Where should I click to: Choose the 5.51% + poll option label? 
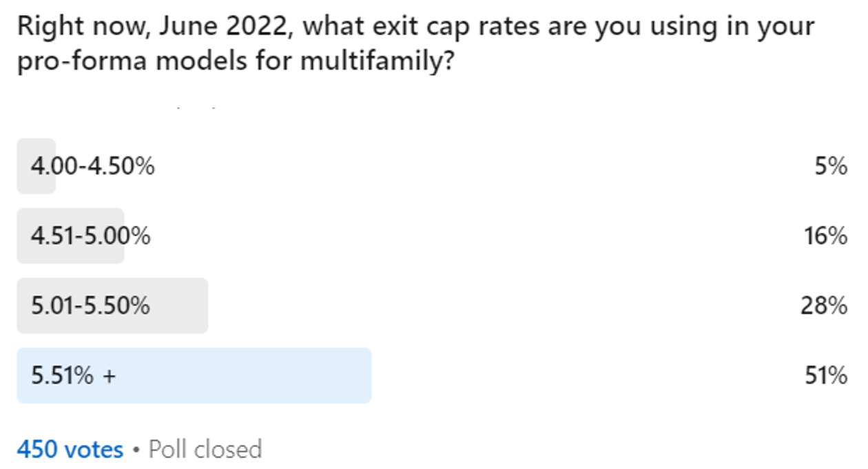73,375
